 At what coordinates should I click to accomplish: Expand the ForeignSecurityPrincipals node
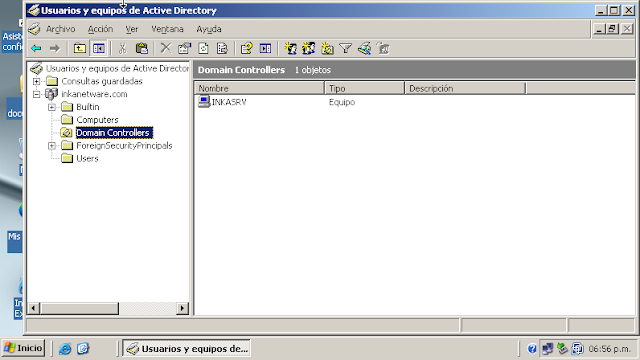click(52, 146)
